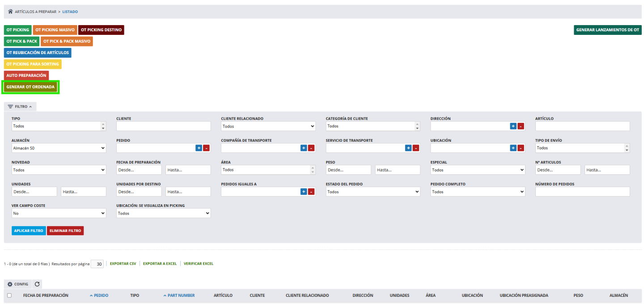This screenshot has height=304, width=644.
Task: Click the Cliente filter input field
Action: 163,126
